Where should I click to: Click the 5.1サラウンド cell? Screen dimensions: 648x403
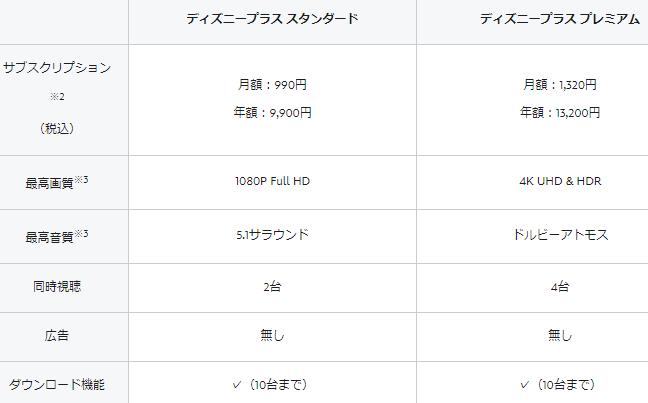[272, 235]
